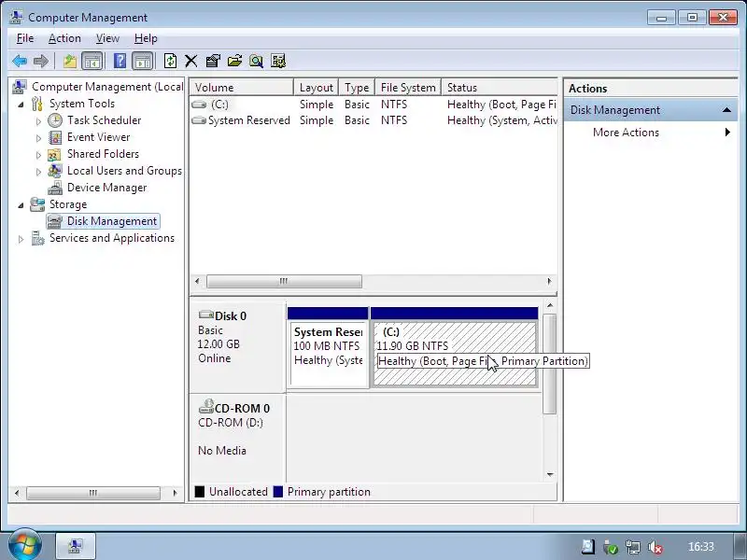Click the Open folder toolbar icon
Image resolution: width=747 pixels, height=560 pixels.
234,61
